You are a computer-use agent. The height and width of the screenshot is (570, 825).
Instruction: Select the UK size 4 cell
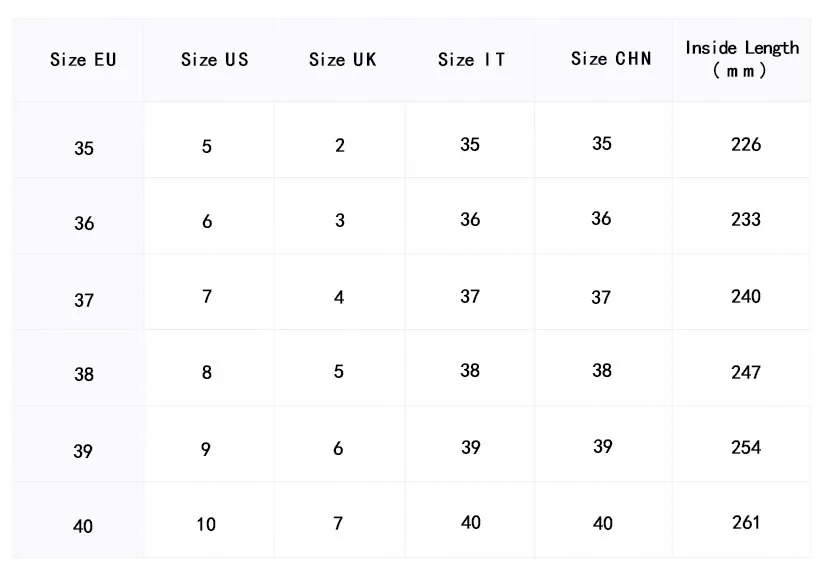pyautogui.click(x=339, y=298)
